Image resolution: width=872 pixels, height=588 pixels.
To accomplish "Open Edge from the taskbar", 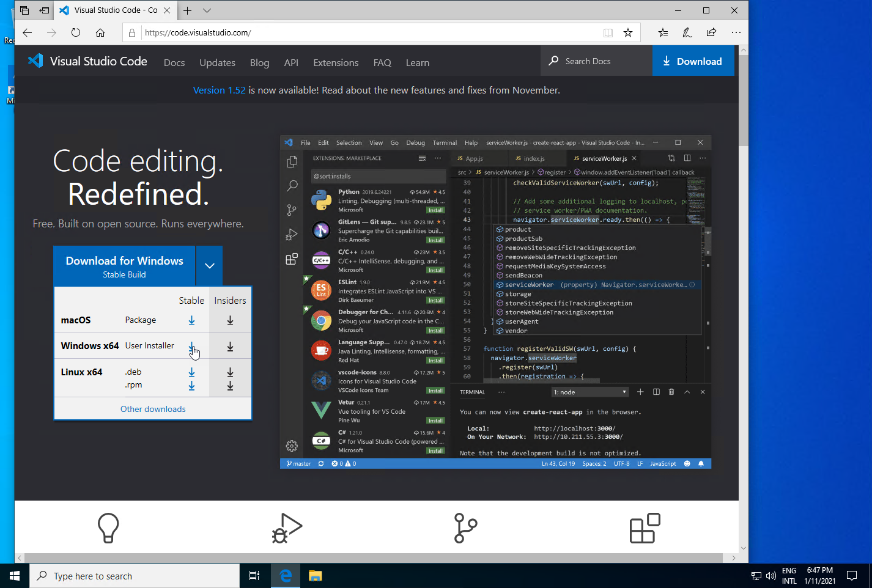I will coord(286,576).
